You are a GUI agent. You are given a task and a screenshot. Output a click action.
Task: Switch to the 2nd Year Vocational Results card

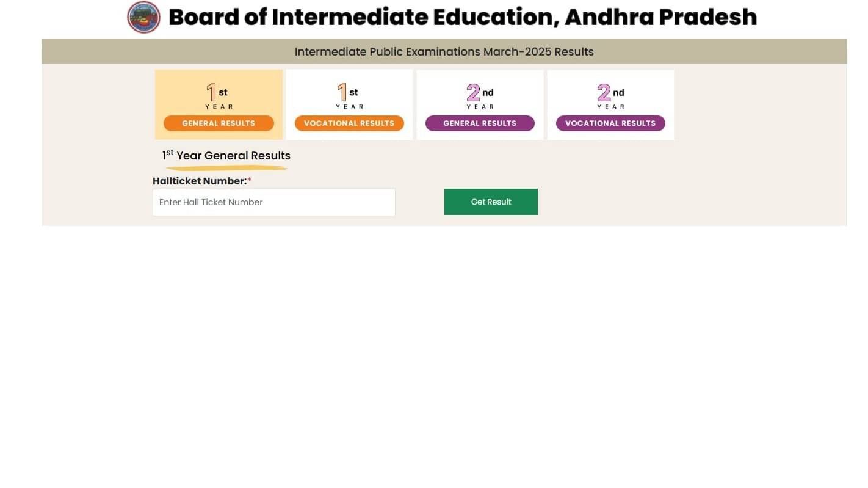point(610,104)
